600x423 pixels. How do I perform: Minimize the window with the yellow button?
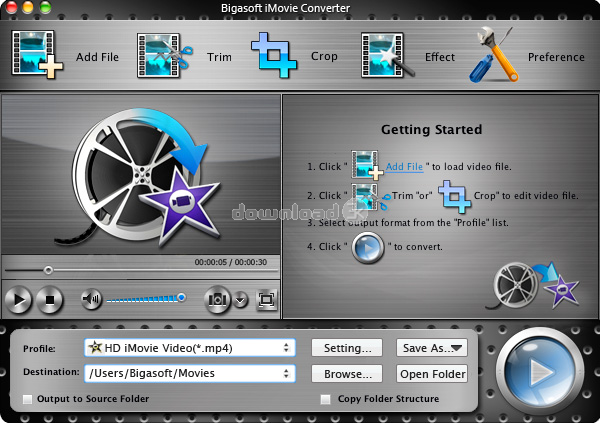pos(28,7)
